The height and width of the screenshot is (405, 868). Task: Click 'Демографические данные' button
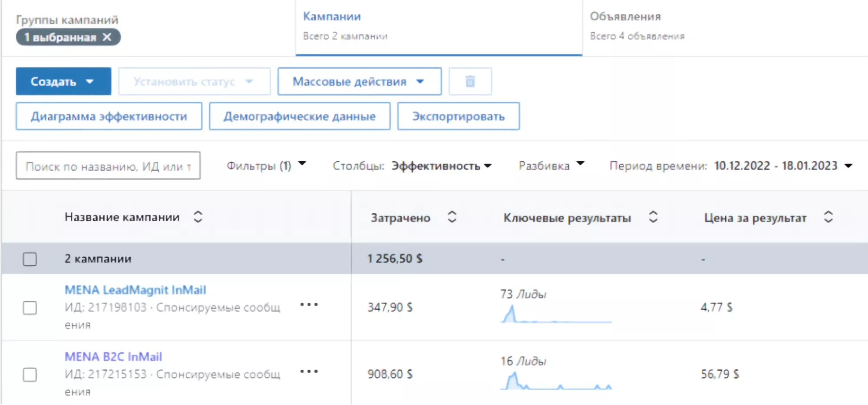coord(300,116)
